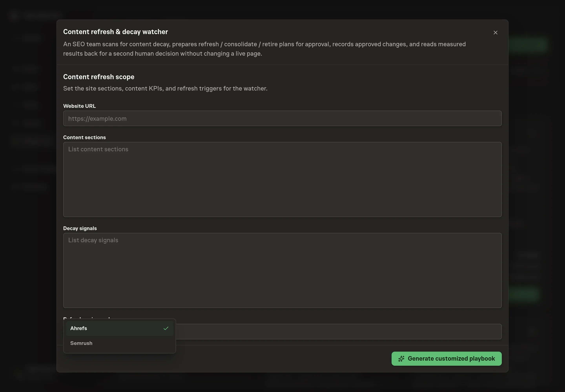Close the Content refresh & decay watcher dialog

pyautogui.click(x=495, y=33)
